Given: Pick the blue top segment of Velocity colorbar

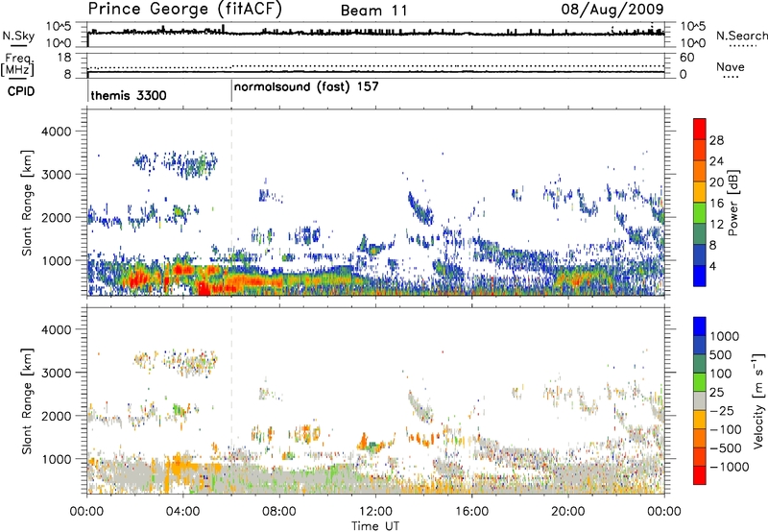Looking at the screenshot, I should 700,326.
